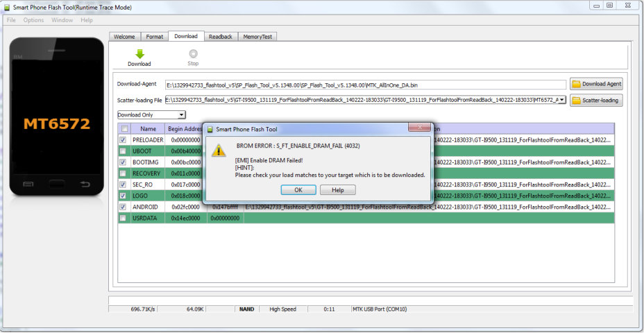Viewport: 644px width, 333px height.
Task: Minimize the Flash Tool main window
Action: (596, 5)
